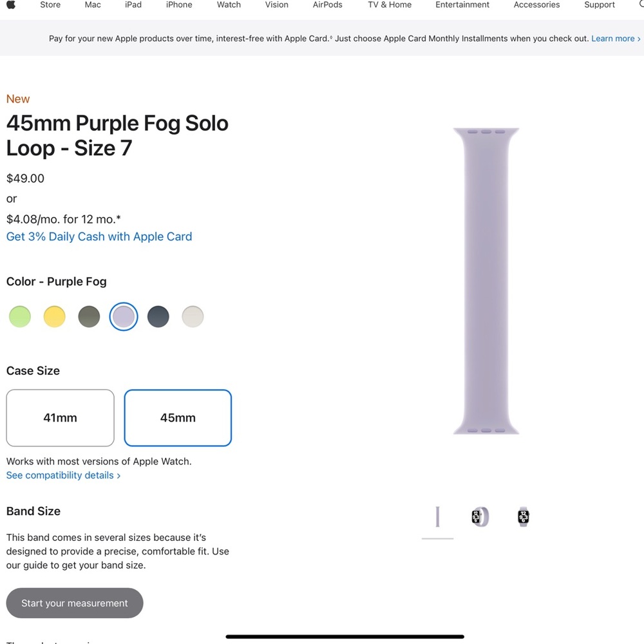This screenshot has width=644, height=644.
Task: Go to the iPhone section
Action: [x=178, y=5]
